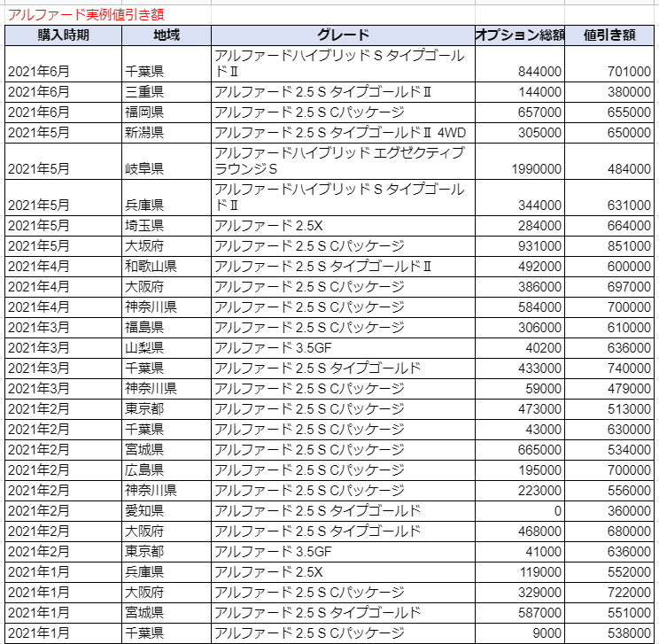Image resolution: width=659 pixels, height=644 pixels.
Task: Select discount value 610000
Action: pos(609,328)
